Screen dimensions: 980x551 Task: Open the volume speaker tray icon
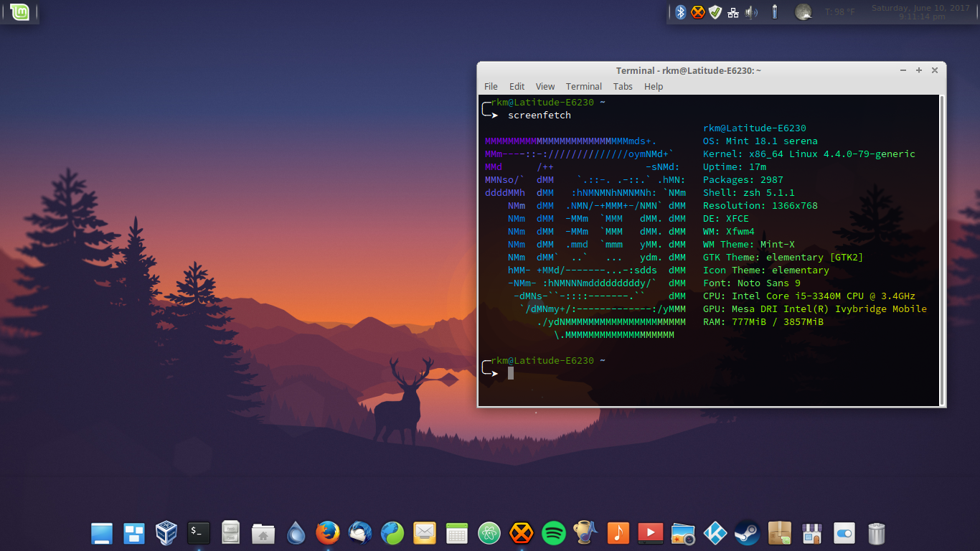tap(751, 11)
